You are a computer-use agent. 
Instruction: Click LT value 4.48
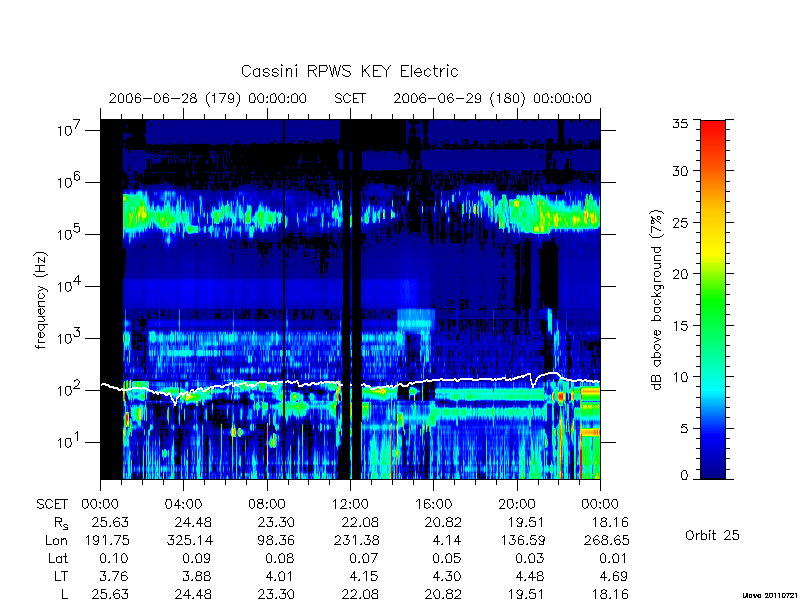[x=531, y=577]
